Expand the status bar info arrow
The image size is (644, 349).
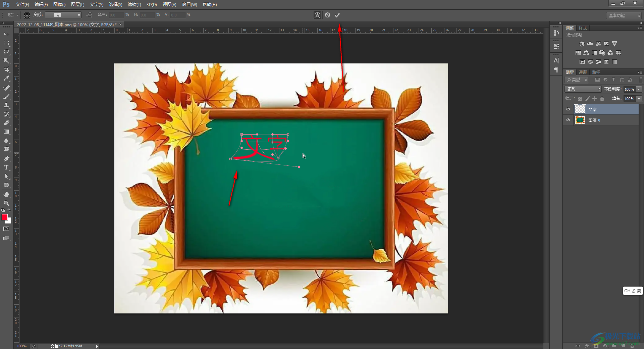tap(97, 346)
